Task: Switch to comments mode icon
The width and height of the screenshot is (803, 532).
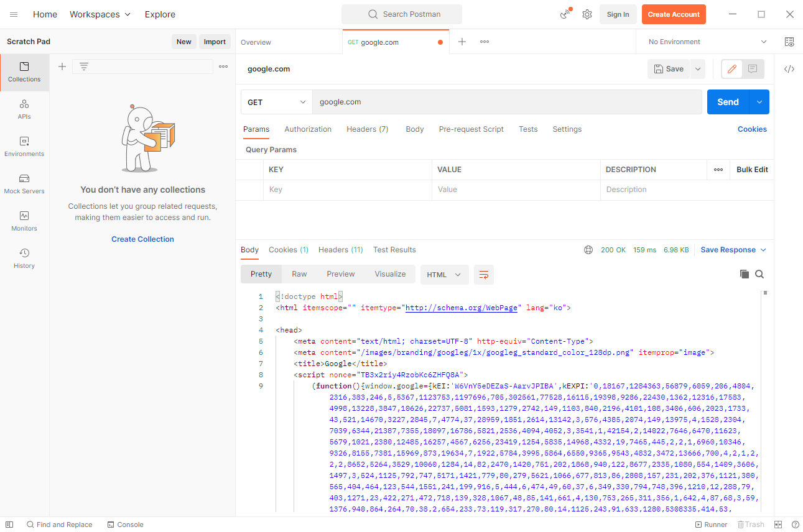Action: coord(753,69)
